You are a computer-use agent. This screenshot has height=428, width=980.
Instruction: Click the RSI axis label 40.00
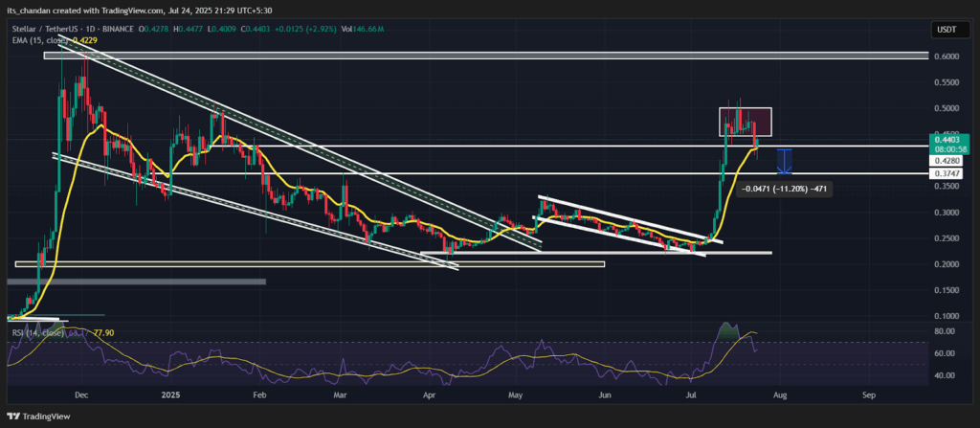[x=945, y=376]
